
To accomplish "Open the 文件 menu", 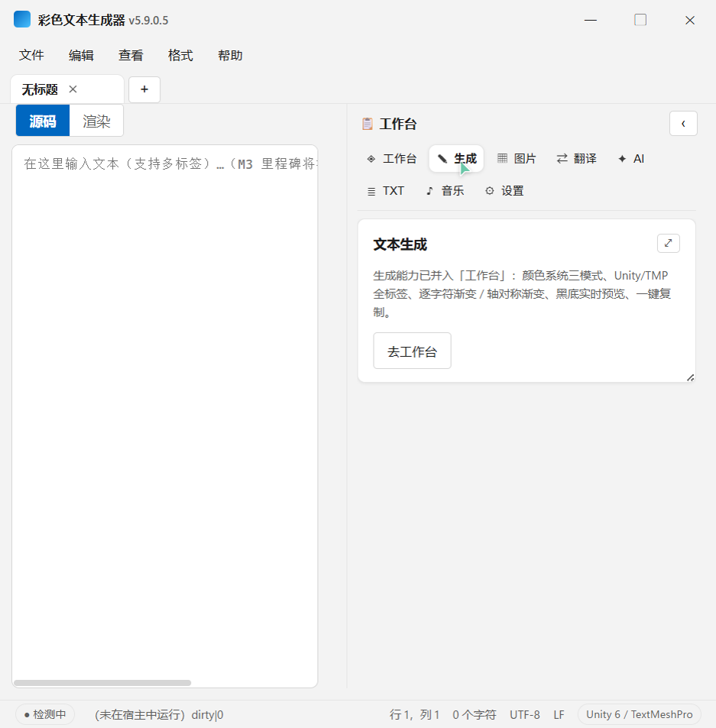I will (31, 55).
